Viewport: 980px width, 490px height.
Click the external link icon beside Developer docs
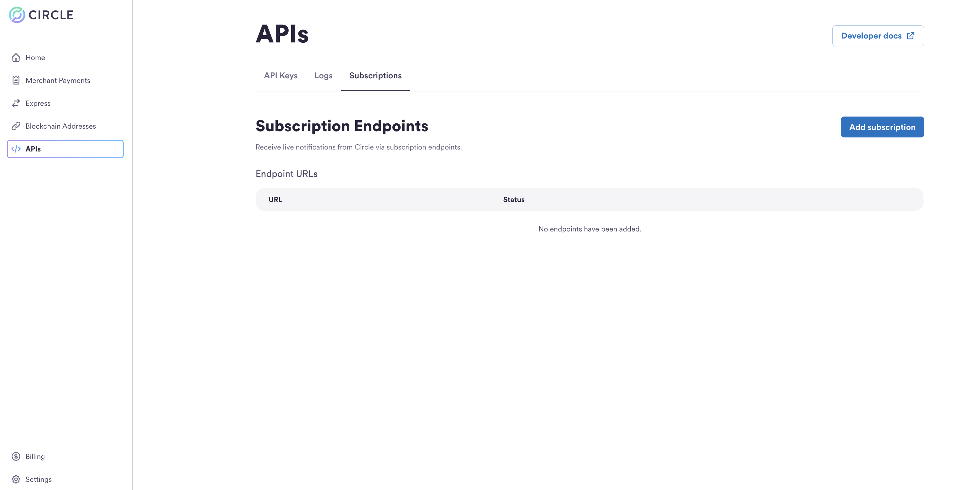[911, 35]
